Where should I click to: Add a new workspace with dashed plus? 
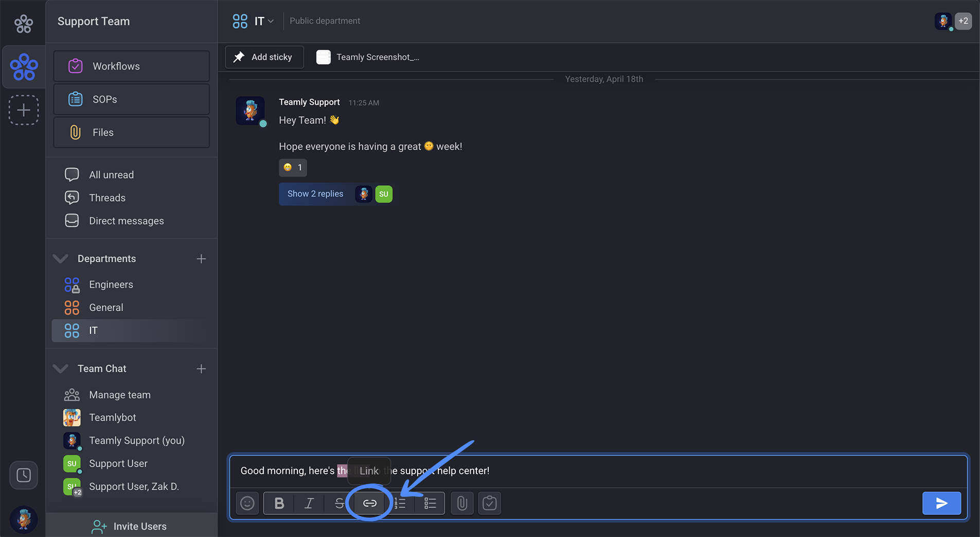pyautogui.click(x=24, y=110)
